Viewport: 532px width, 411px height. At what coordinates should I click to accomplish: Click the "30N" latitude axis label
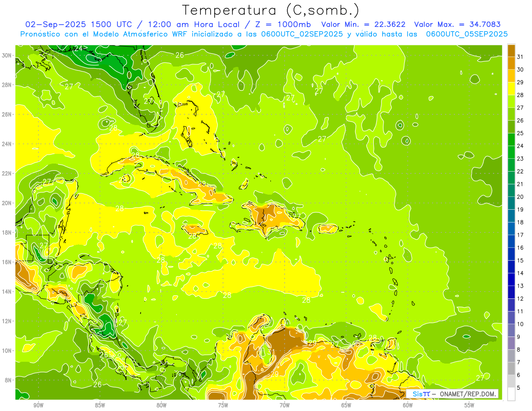7,55
